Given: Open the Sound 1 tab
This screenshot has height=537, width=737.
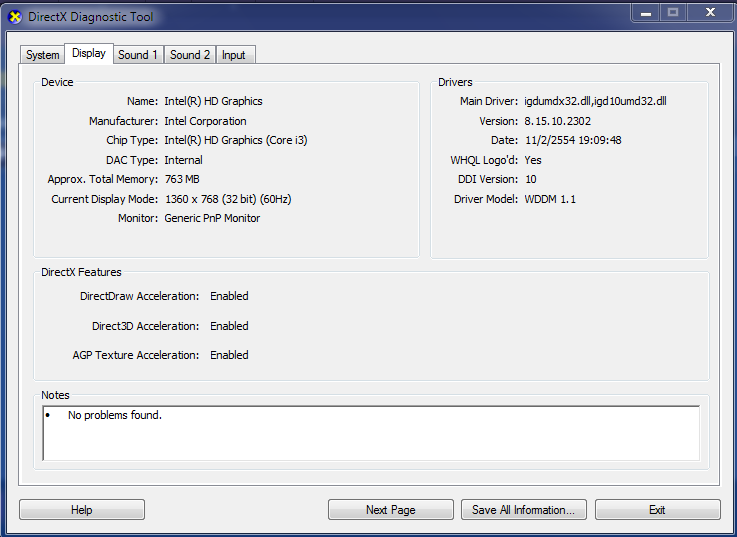Looking at the screenshot, I should (x=138, y=55).
